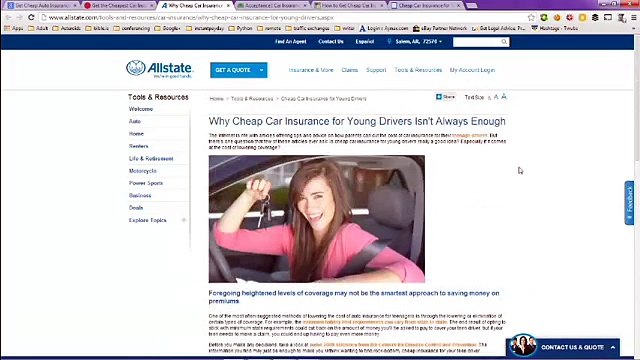Click the Allstate logo
This screenshot has width=640, height=360.
click(x=160, y=69)
